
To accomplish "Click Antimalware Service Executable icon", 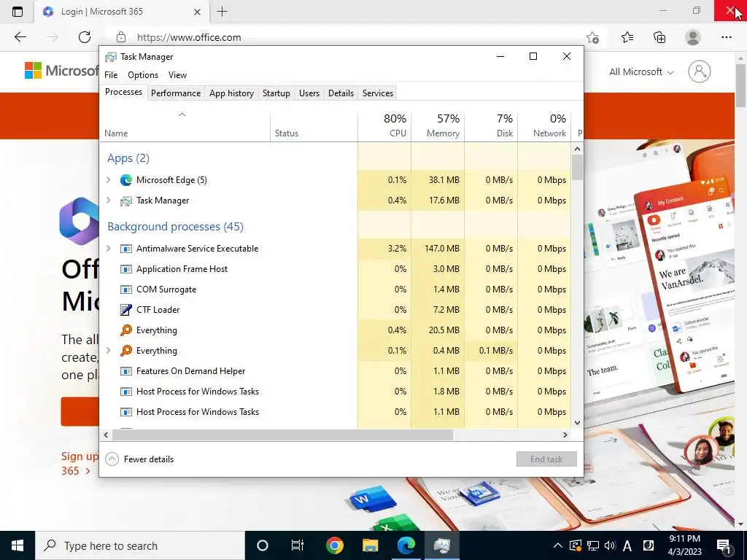I will coord(125,249).
